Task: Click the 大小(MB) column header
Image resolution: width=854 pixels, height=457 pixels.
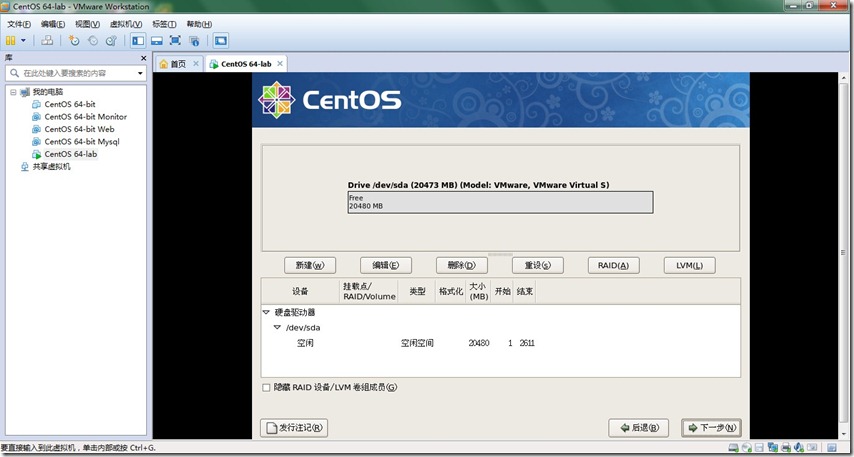Action: pos(479,291)
